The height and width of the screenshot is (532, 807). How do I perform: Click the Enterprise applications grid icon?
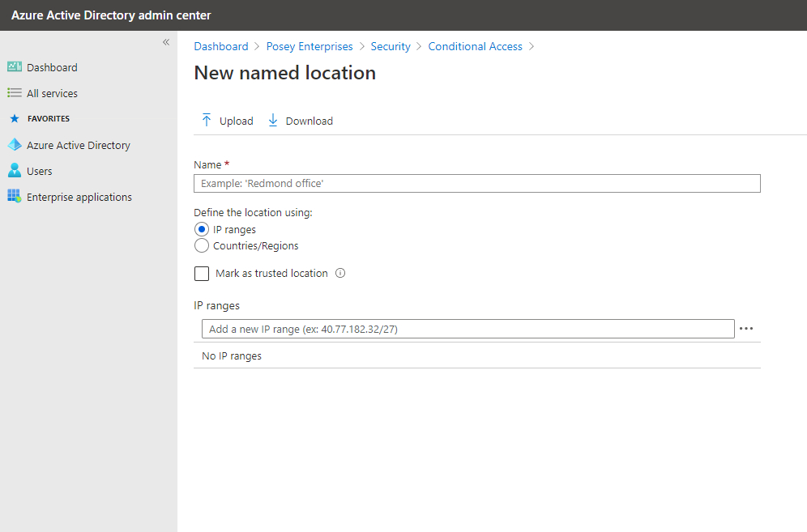pos(15,196)
